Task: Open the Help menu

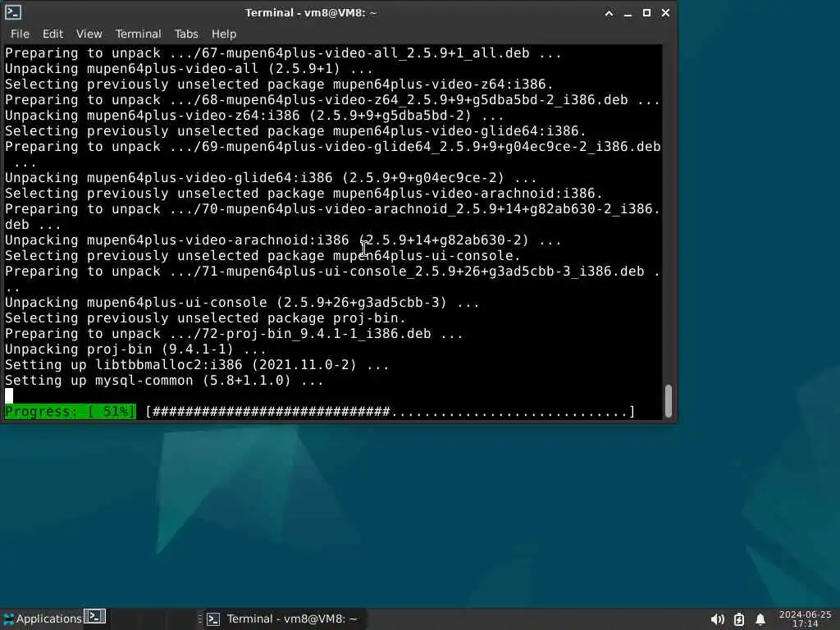Action: click(x=223, y=34)
